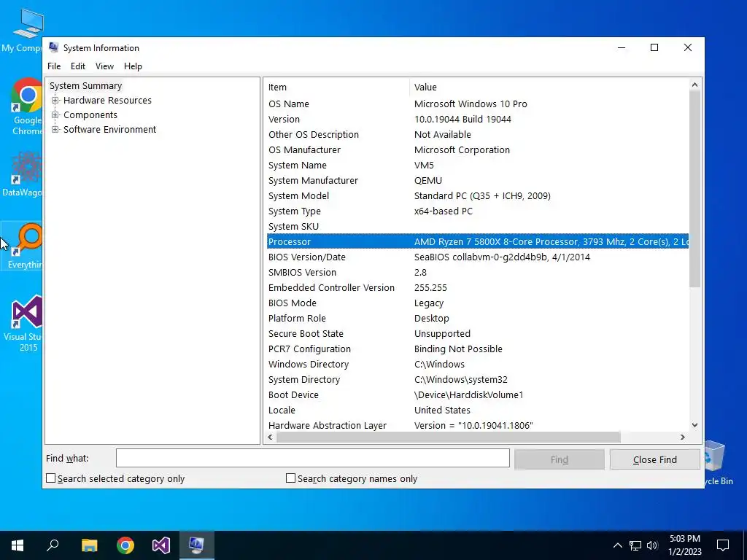Open the Help menu
This screenshot has width=747, height=560.
tap(133, 66)
